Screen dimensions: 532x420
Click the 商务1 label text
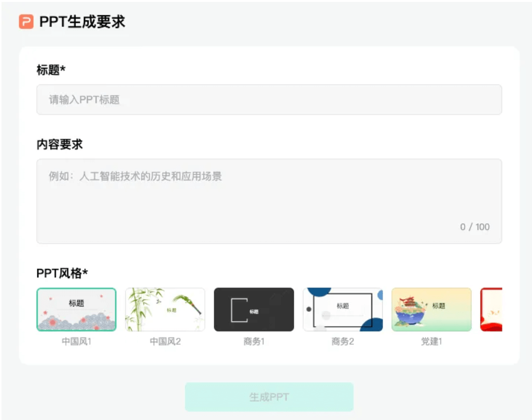[x=254, y=341]
